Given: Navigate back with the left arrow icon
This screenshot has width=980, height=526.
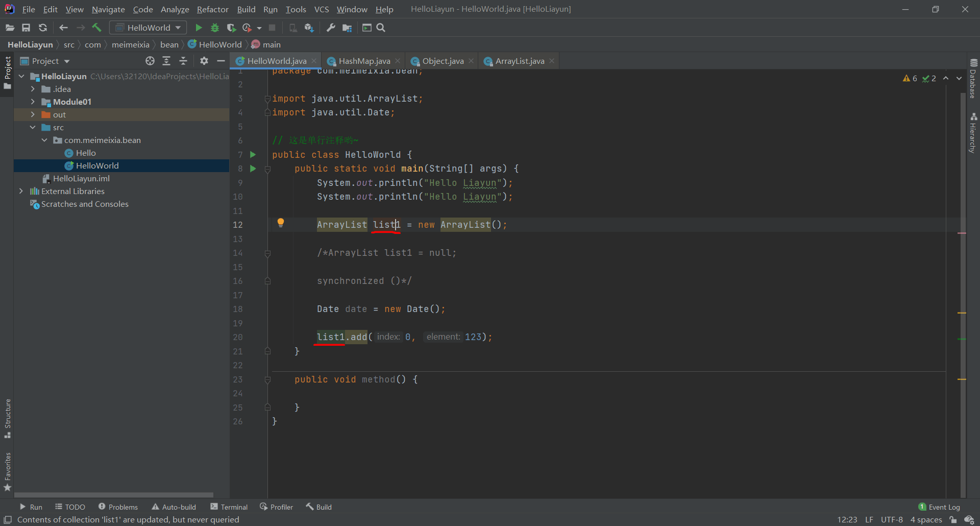Looking at the screenshot, I should [x=63, y=28].
